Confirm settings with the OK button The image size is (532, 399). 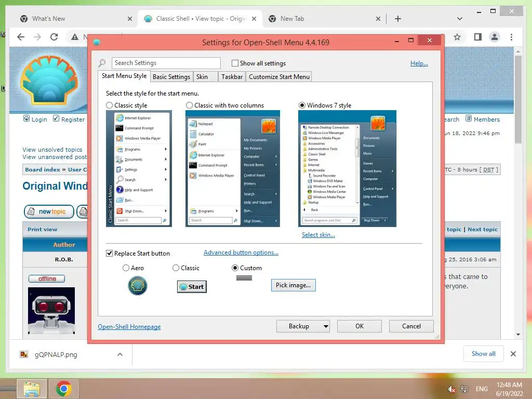tap(360, 326)
